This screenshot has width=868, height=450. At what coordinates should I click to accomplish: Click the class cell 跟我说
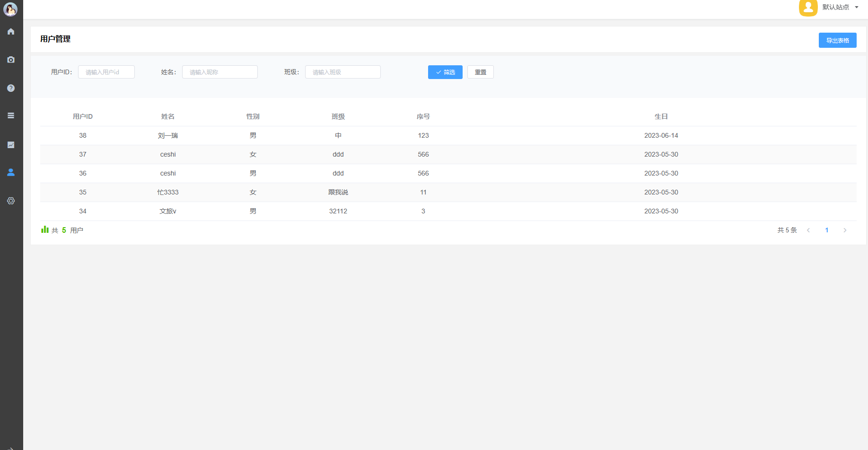(338, 192)
